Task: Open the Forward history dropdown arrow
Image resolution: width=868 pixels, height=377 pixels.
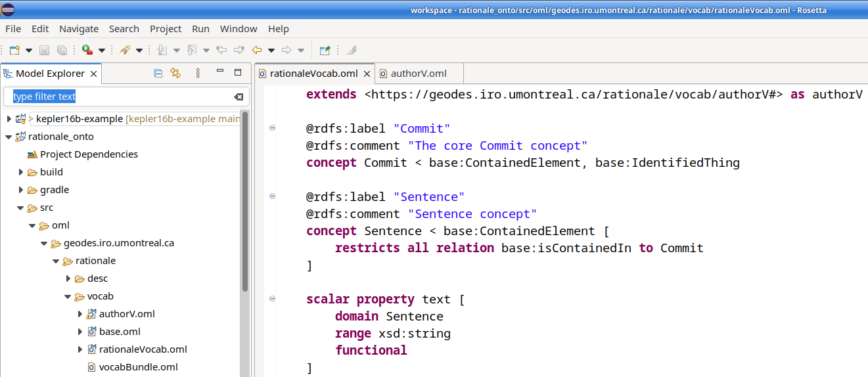Action: tap(301, 51)
